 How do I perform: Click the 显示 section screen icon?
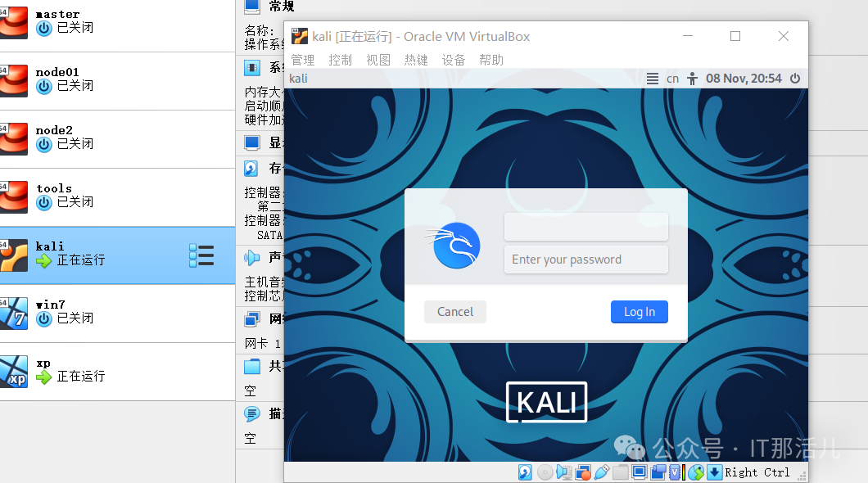pyautogui.click(x=252, y=142)
